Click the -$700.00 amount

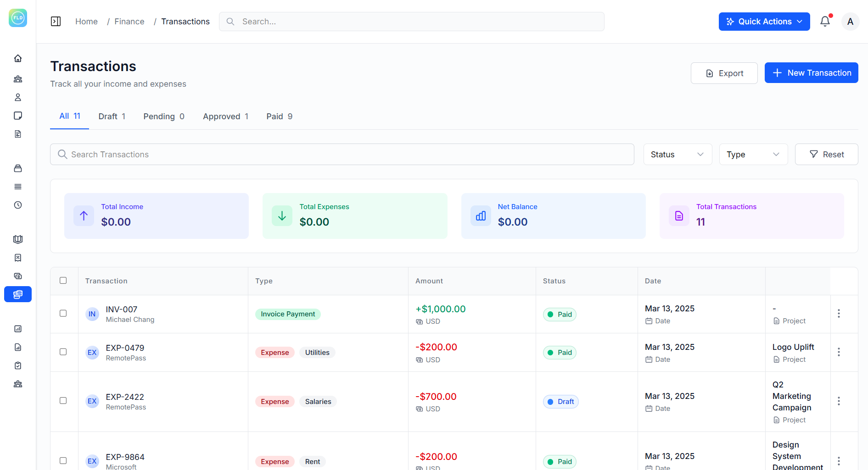[x=436, y=397]
